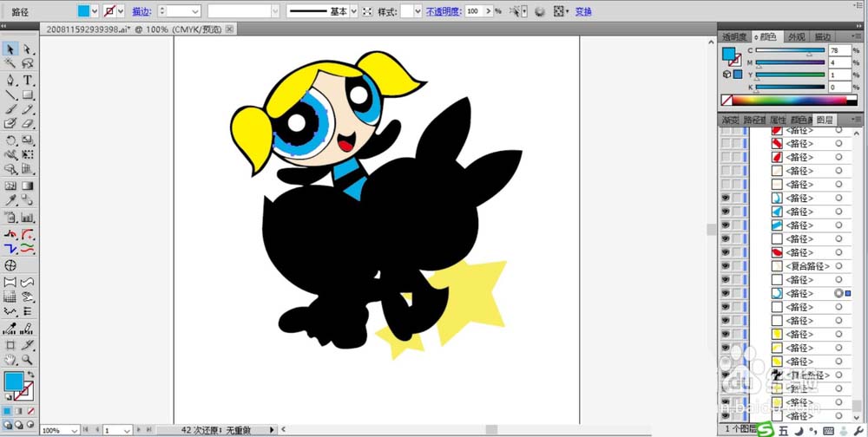The width and height of the screenshot is (868, 437).
Task: Set toolbox paint mode to None
Action: [30, 411]
